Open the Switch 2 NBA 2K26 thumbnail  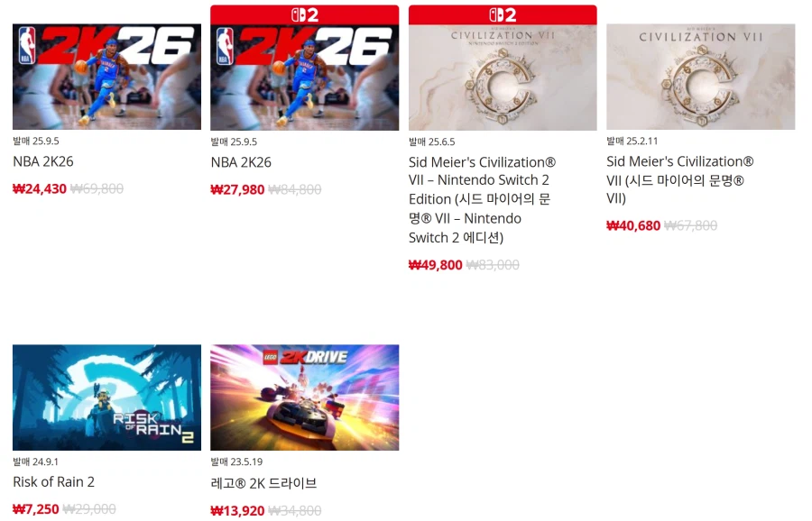(305, 78)
